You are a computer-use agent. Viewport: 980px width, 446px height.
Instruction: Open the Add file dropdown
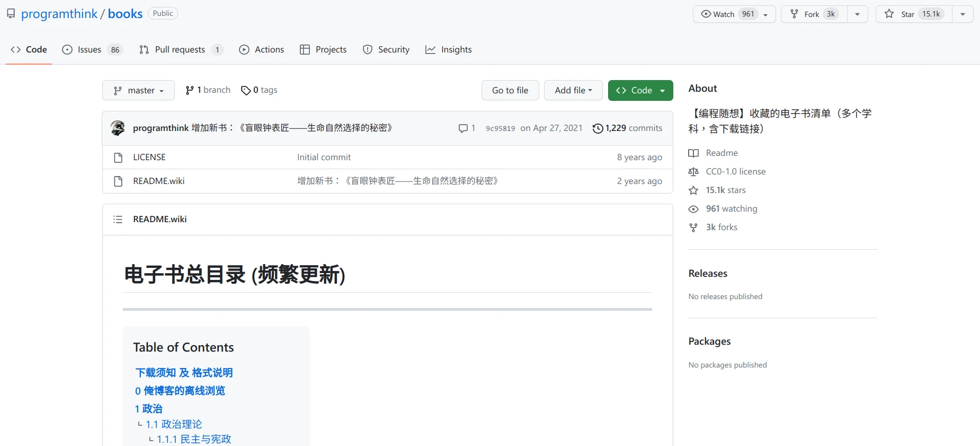(x=573, y=91)
